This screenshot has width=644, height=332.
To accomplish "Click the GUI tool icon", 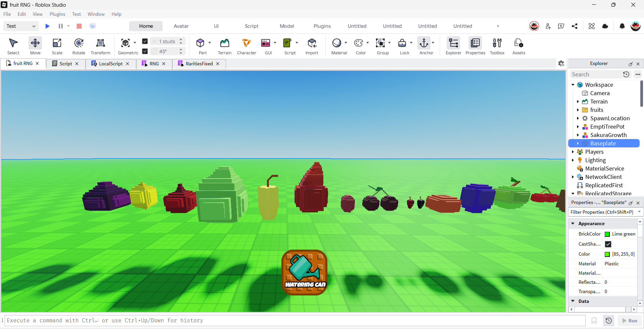I will pos(266,43).
